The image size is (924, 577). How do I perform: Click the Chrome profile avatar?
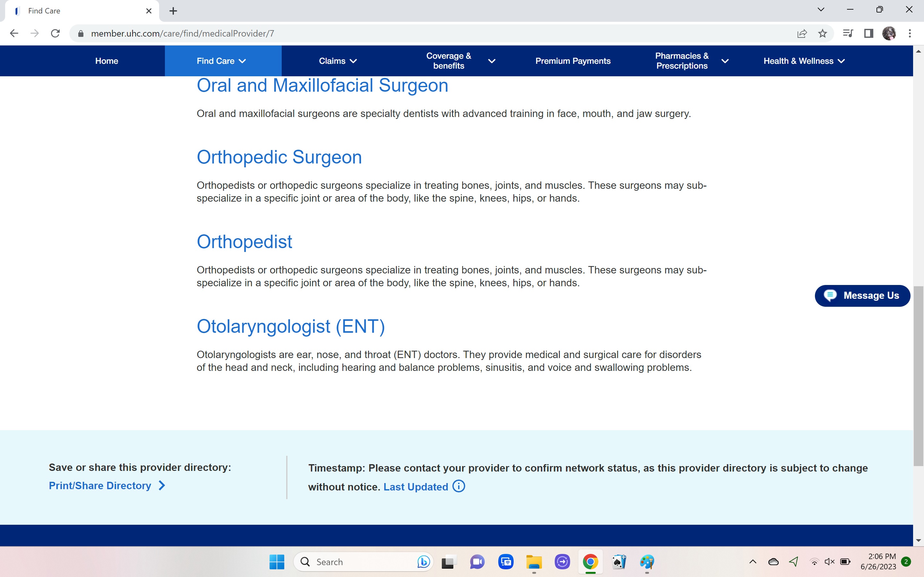pos(889,33)
